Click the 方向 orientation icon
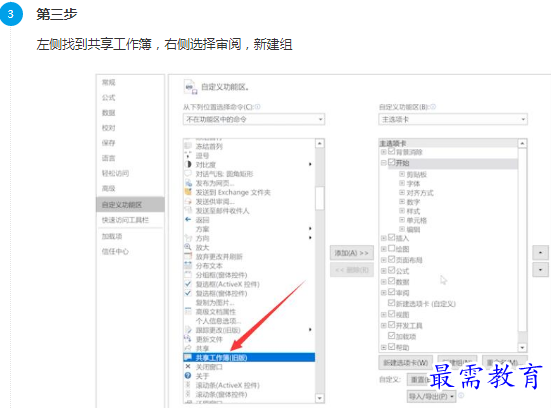Image resolution: width=551 pixels, height=408 pixels. (188, 238)
